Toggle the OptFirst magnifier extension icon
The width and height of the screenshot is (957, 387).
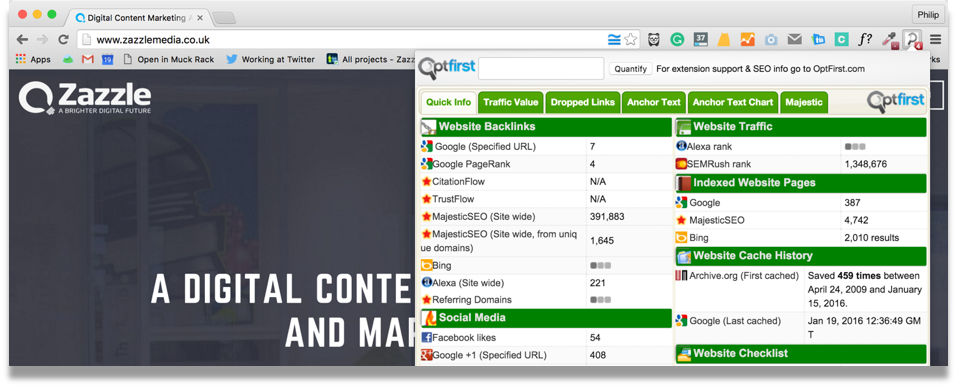point(912,40)
